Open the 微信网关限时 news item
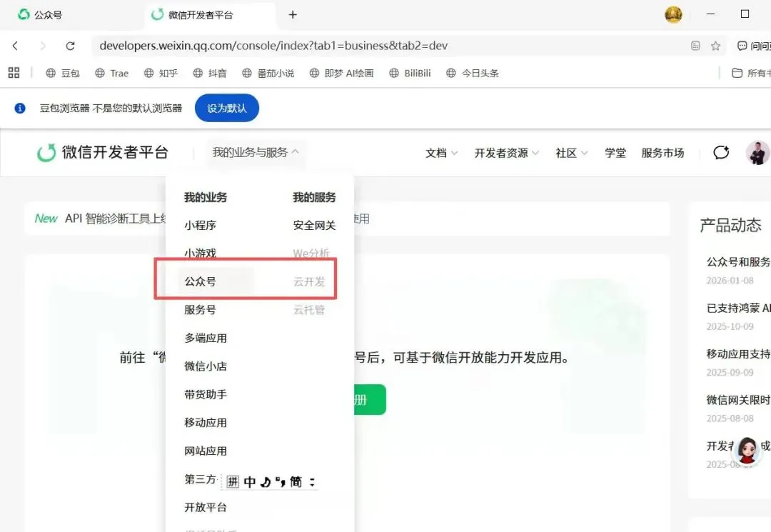This screenshot has height=532, width=771. 739,400
